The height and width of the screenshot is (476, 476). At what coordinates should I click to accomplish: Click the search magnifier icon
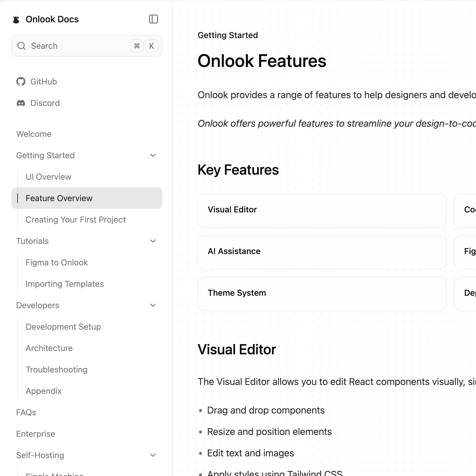point(21,46)
